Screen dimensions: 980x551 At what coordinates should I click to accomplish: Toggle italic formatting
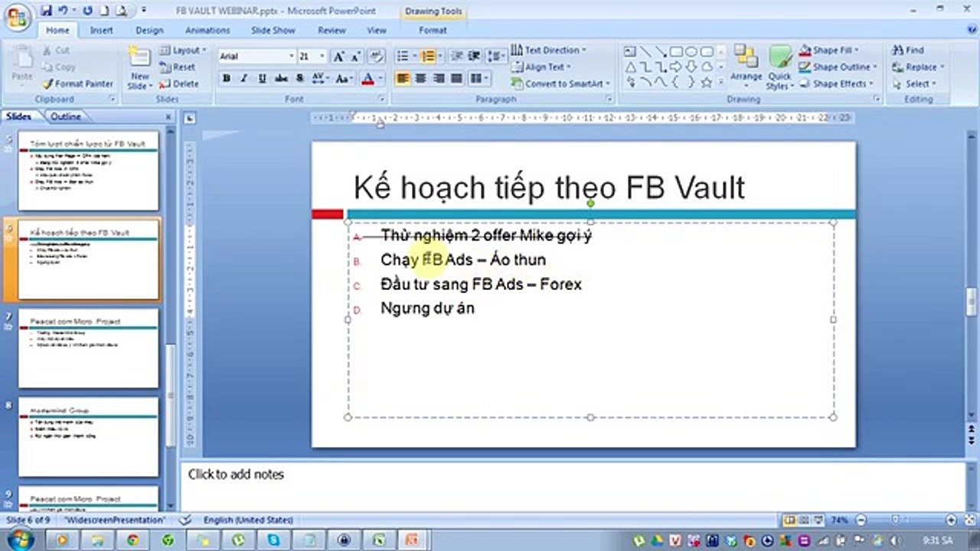(244, 78)
